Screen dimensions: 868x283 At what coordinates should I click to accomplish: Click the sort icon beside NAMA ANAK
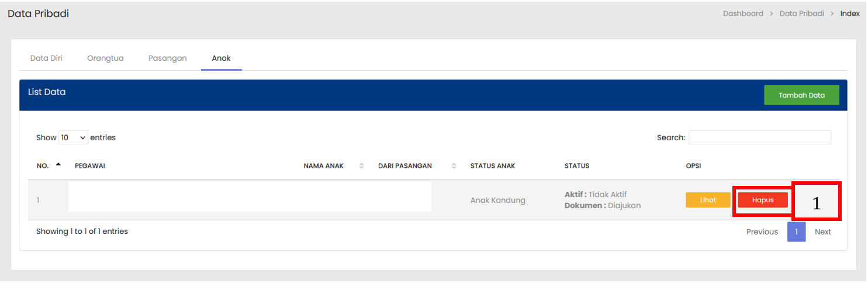click(361, 166)
